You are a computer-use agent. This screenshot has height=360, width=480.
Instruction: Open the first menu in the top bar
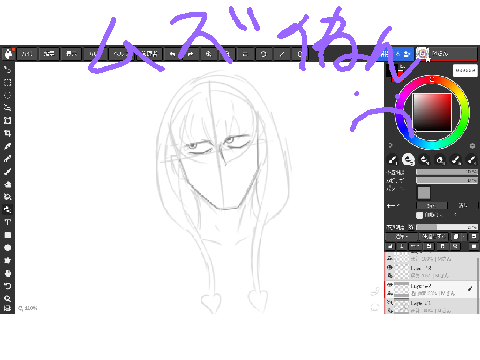pos(27,54)
